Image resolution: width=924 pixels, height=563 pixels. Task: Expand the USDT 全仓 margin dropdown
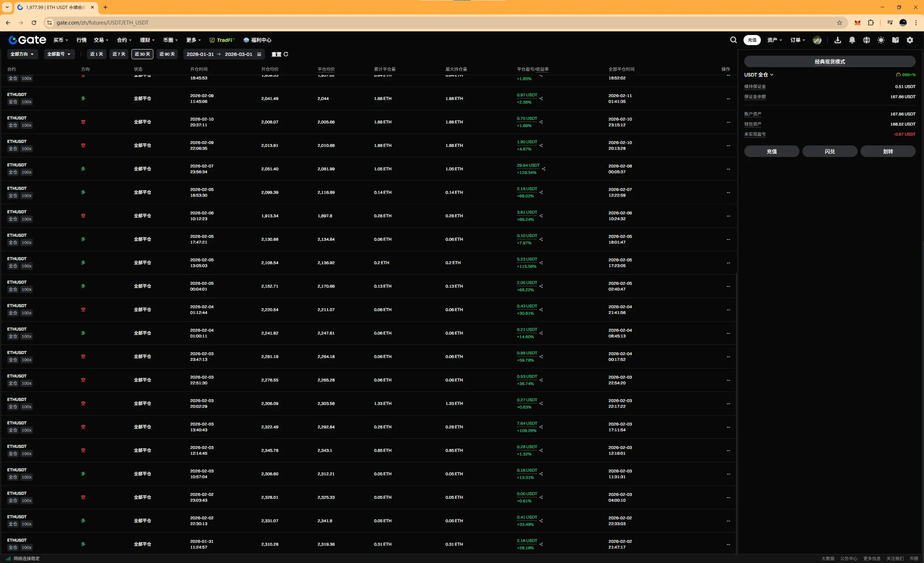759,75
